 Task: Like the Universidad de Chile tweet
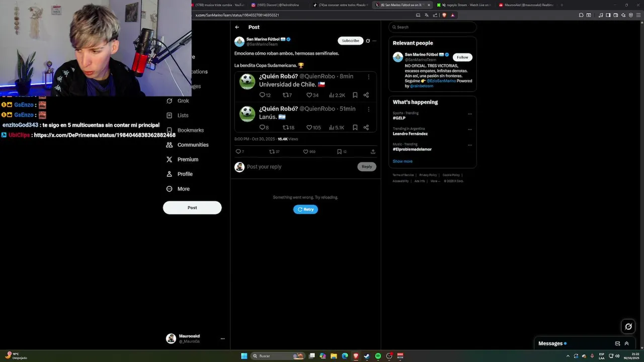309,95
